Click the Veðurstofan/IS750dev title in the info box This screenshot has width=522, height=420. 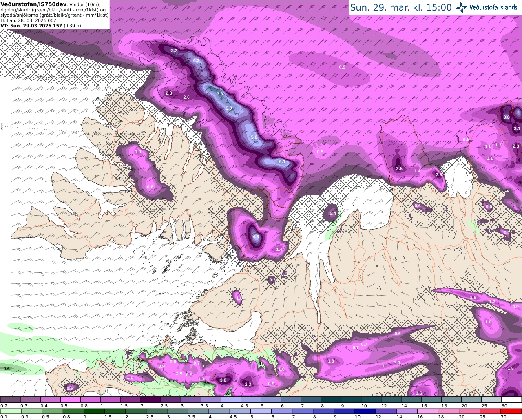tap(34, 4)
